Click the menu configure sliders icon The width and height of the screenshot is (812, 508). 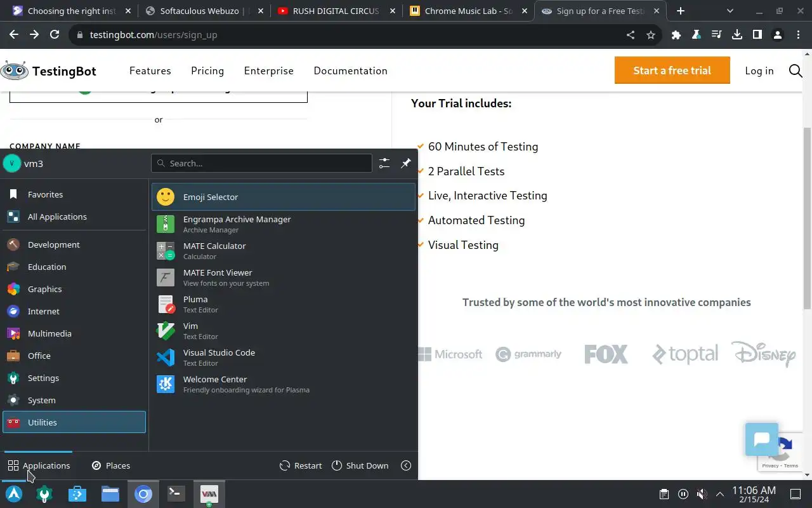click(384, 163)
